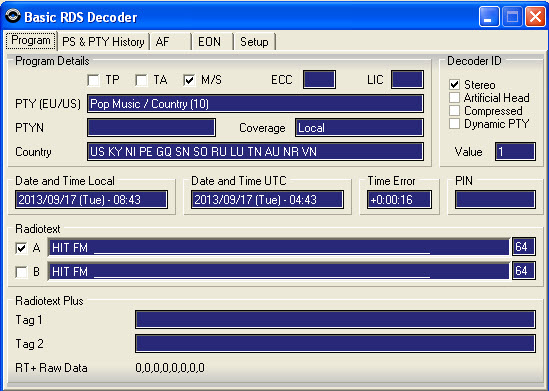Click the "Program Details" group label

52,61
